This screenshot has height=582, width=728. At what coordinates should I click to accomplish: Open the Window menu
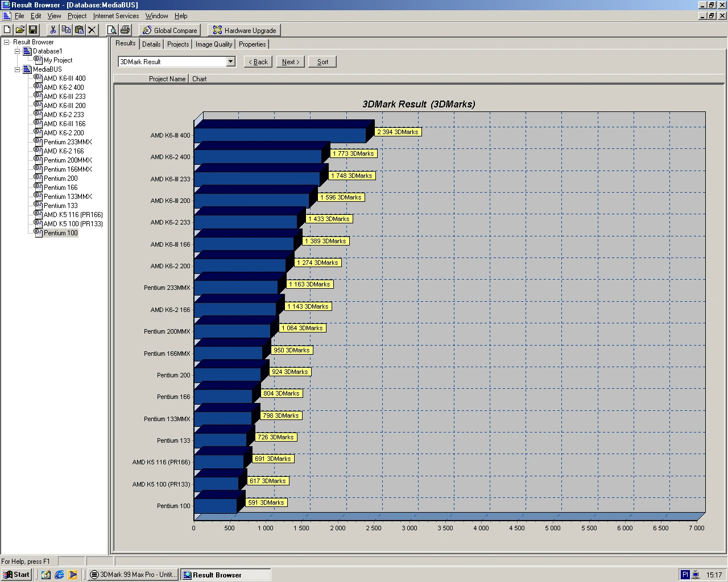[x=156, y=16]
